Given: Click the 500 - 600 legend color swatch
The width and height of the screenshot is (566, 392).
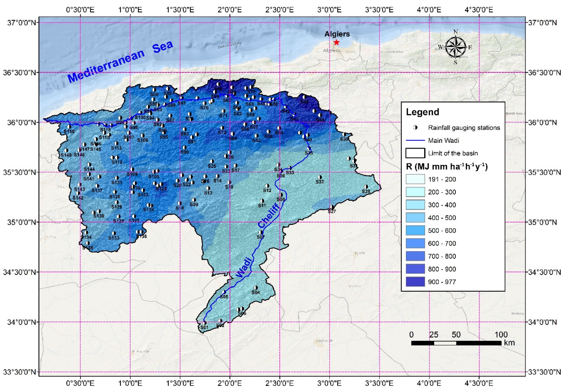Looking at the screenshot, I should coord(415,230).
